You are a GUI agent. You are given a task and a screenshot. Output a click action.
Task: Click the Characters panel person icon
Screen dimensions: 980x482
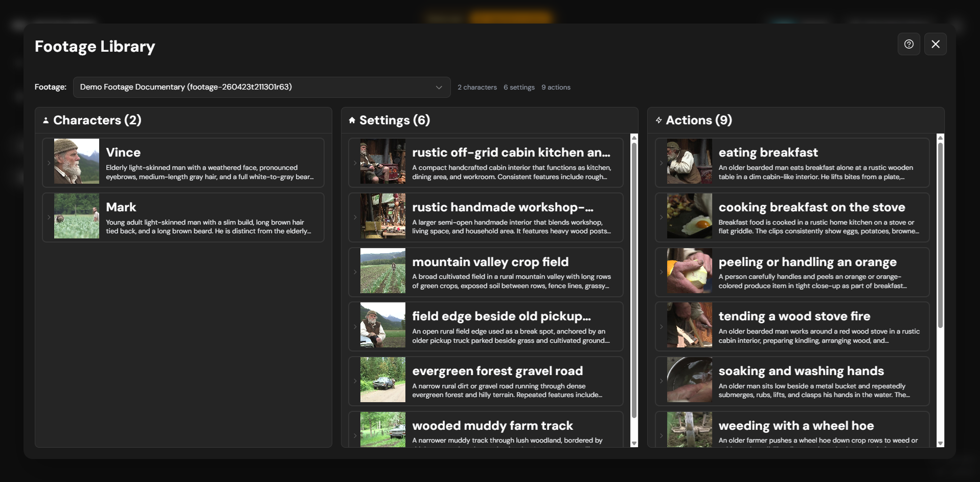[45, 120]
